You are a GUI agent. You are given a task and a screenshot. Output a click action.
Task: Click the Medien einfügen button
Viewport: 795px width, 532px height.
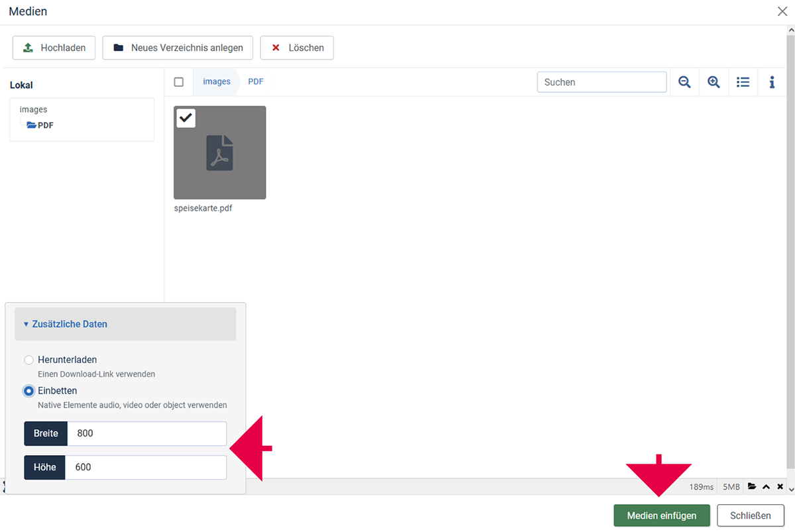[661, 515]
